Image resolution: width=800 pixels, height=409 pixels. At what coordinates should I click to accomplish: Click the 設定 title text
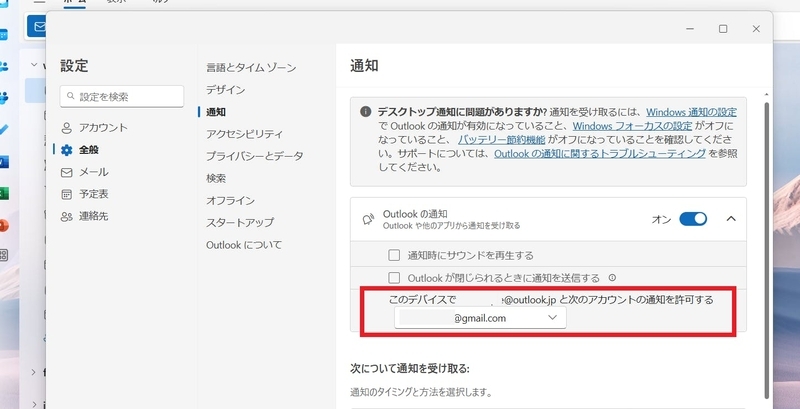[x=74, y=66]
